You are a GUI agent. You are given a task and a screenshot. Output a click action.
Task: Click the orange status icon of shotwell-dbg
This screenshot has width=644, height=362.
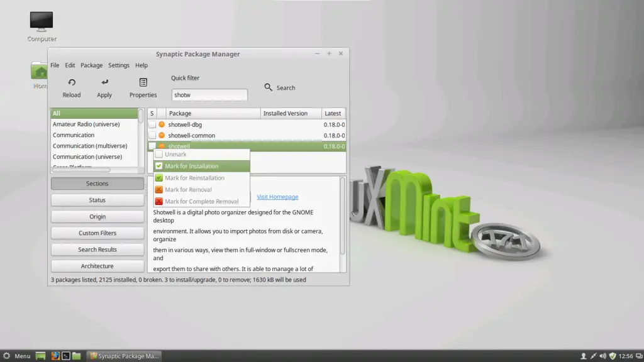(x=162, y=124)
